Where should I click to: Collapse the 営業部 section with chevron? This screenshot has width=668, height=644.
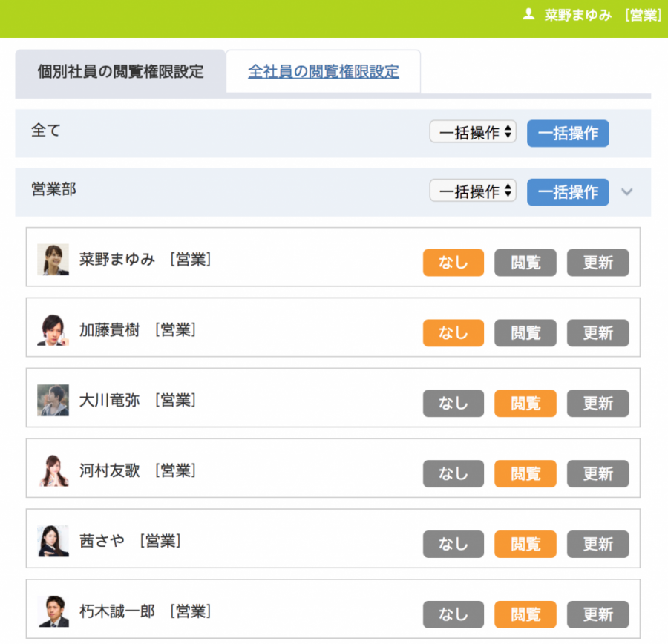point(627,191)
